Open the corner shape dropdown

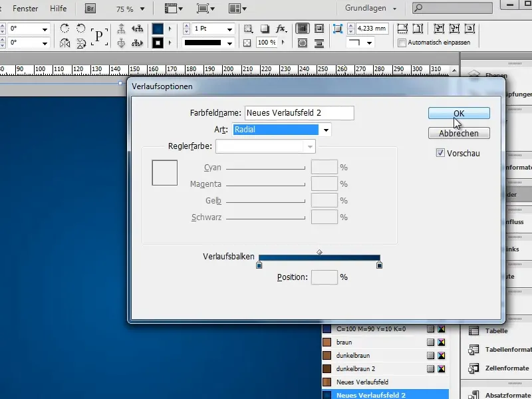370,43
